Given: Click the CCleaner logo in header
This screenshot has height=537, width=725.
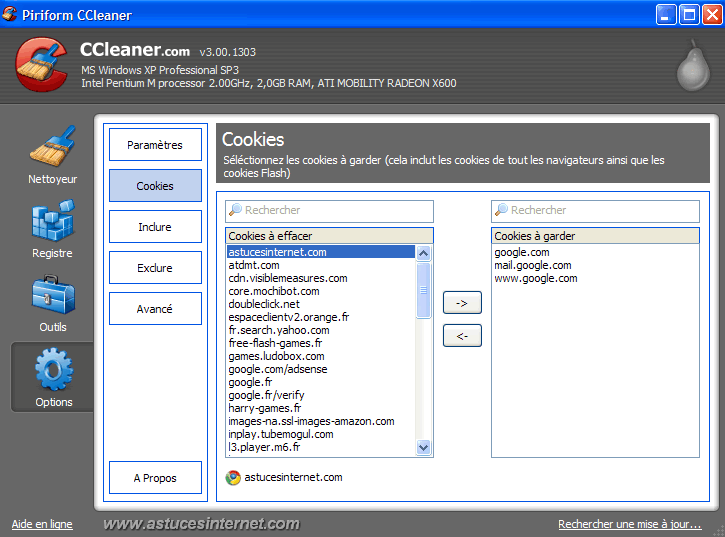Looking at the screenshot, I should (41, 64).
